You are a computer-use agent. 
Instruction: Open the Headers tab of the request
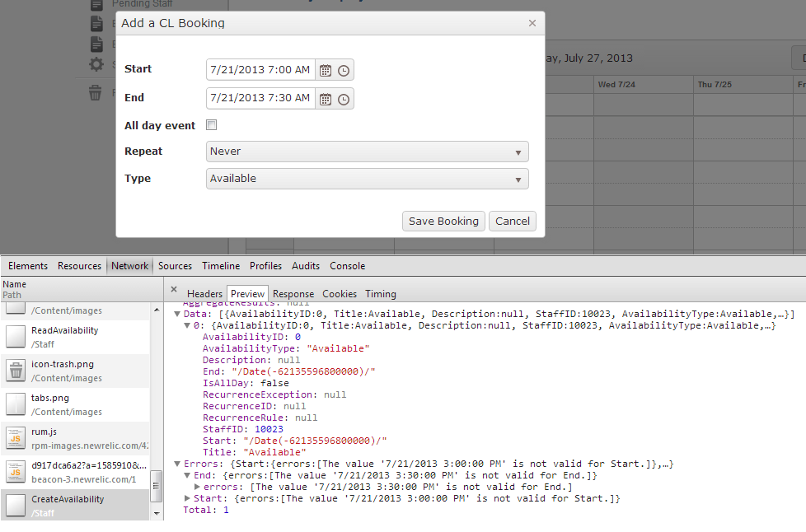pyautogui.click(x=204, y=294)
